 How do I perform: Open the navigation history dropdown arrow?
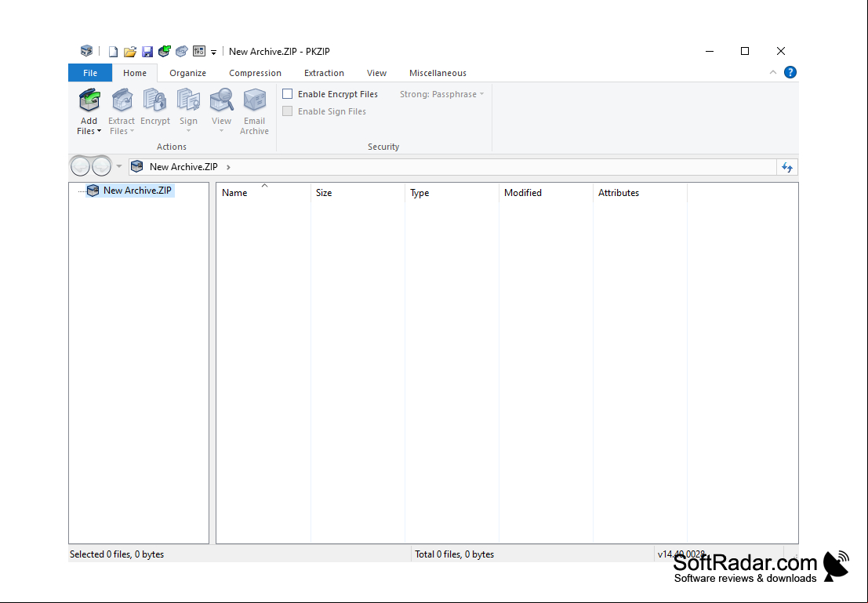[119, 166]
